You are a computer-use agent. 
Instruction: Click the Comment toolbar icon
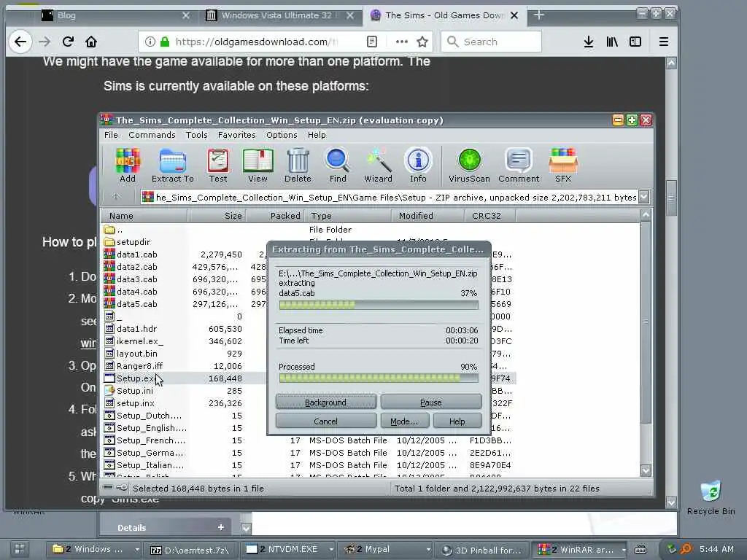coord(519,166)
